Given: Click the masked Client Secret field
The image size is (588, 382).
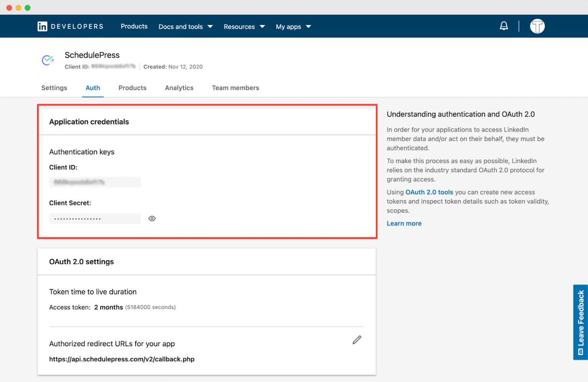Looking at the screenshot, I should (95, 218).
